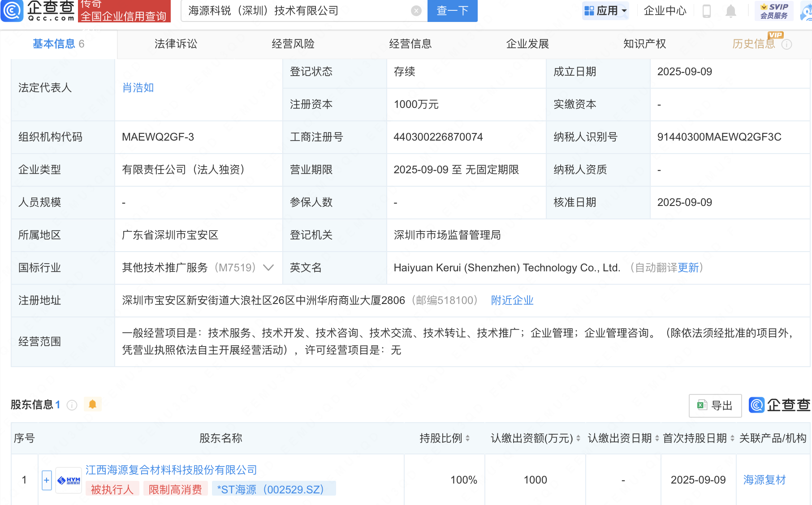Open 企业中心 link
Image resolution: width=812 pixels, height=505 pixels.
pyautogui.click(x=665, y=11)
